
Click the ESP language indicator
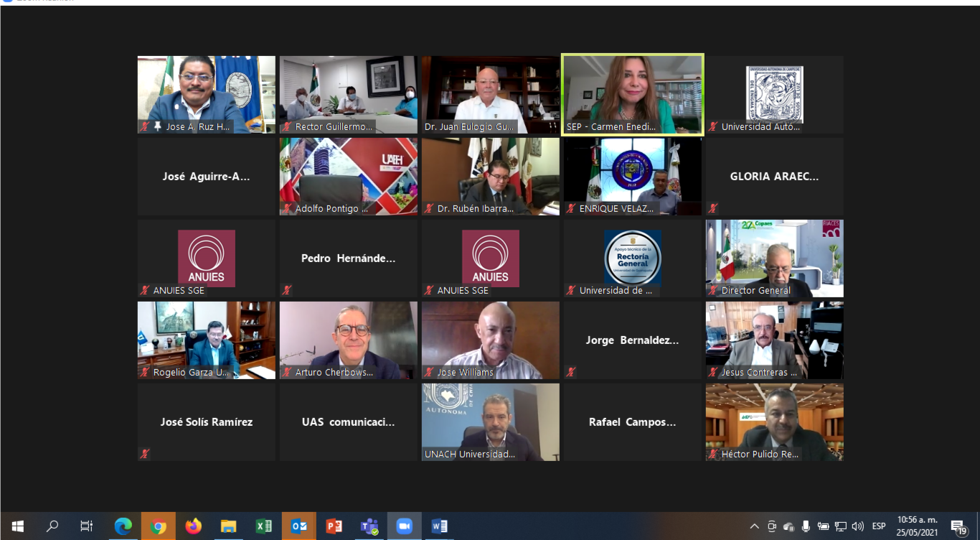click(x=879, y=526)
